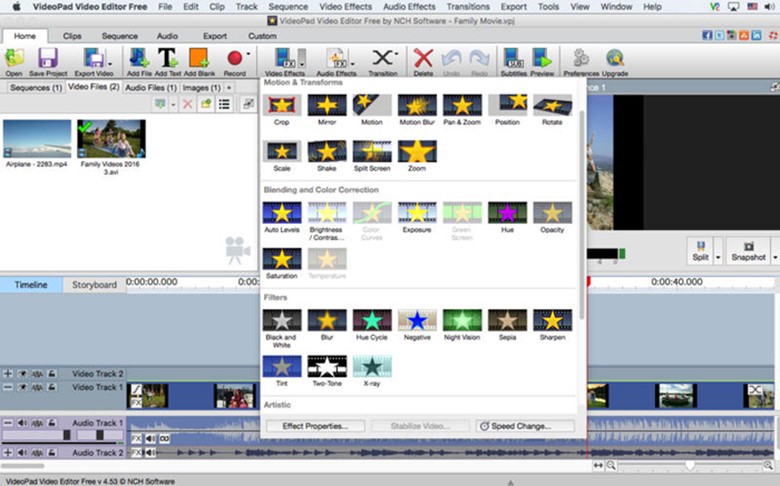Mute Audio Track 2 with the speaker icon
Viewport: 780px width, 486px height.
(22, 453)
